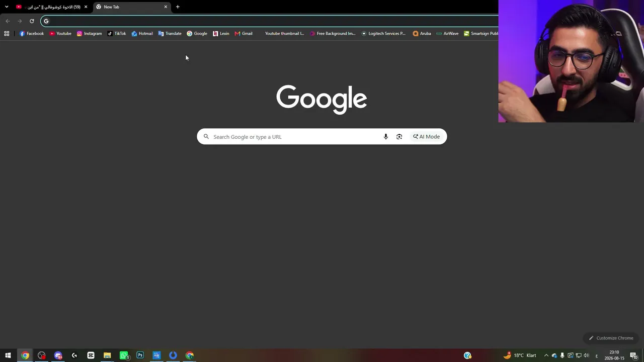Open the network tray icon
Screen dimensions: 644x362
(579, 355)
